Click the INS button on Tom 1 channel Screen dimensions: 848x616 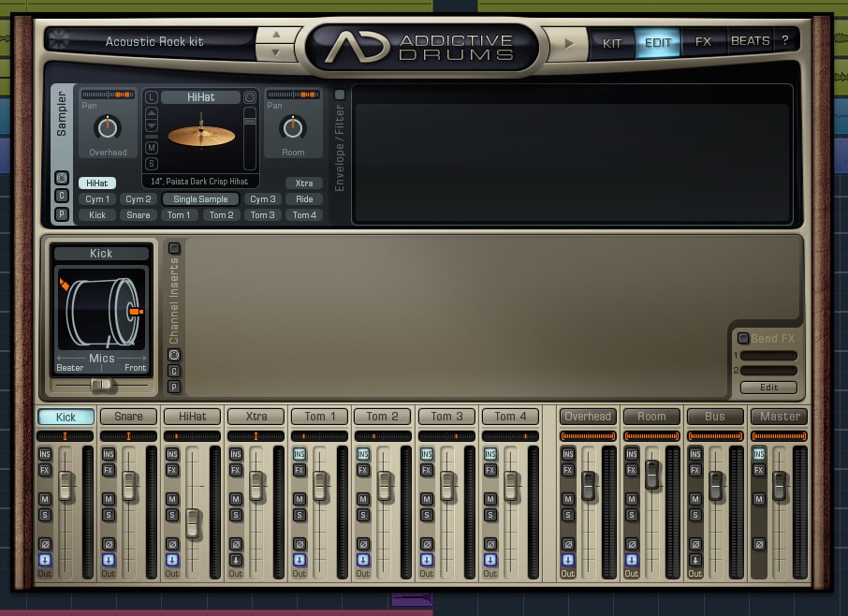[300, 454]
